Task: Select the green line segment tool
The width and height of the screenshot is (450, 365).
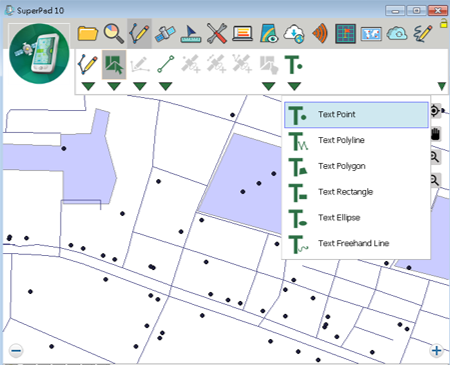Action: (165, 64)
